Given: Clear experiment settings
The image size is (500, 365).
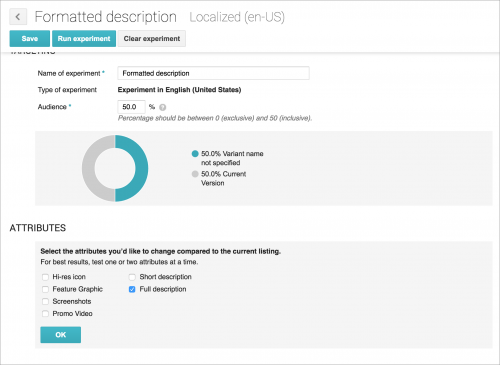Looking at the screenshot, I should click(152, 39).
